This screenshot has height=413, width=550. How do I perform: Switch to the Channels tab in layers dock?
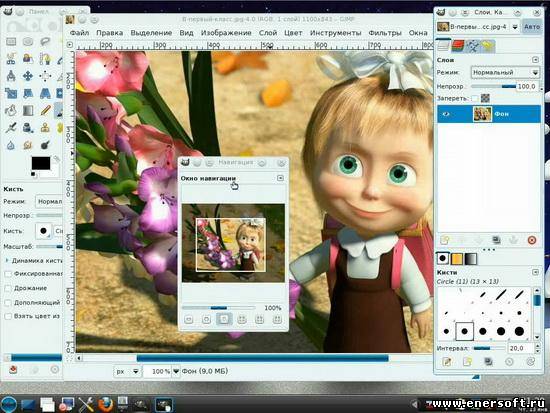tap(458, 46)
